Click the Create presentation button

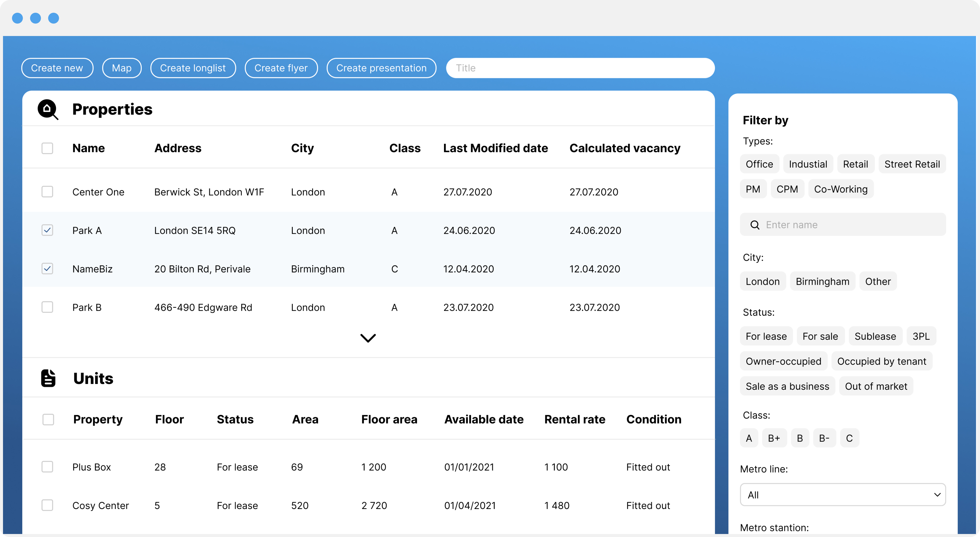[381, 68]
